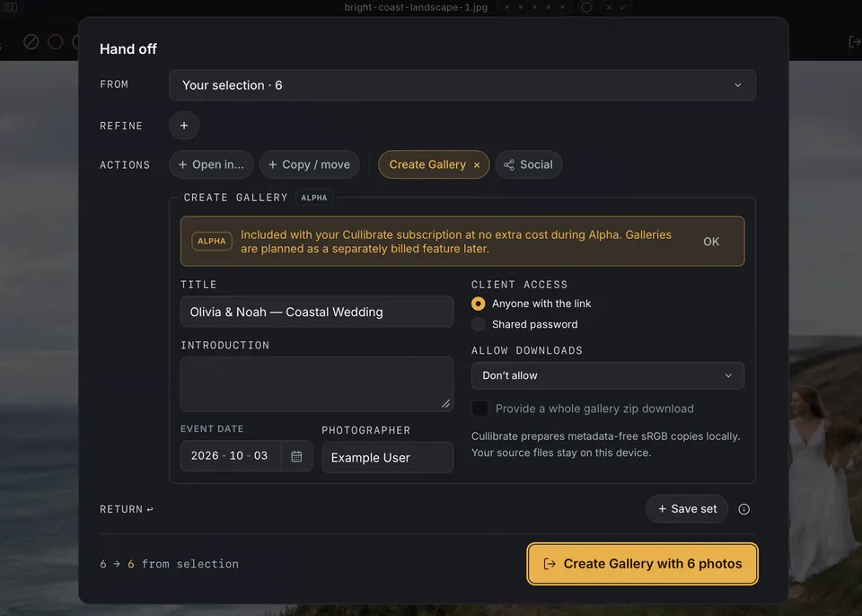Choose the Open in... action
Viewport: 862px width, 616px height.
point(212,164)
